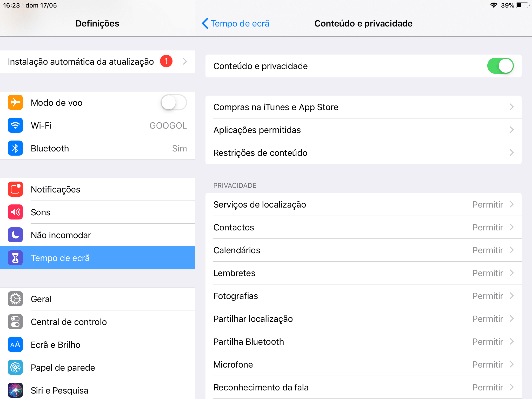Turn off Conteúdo e privacidade switch

(x=500, y=66)
